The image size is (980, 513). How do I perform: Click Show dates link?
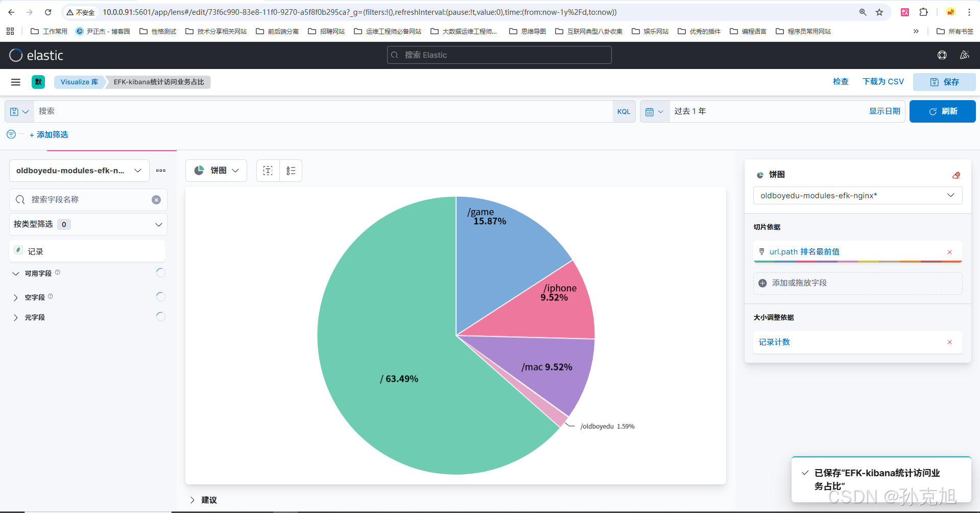(885, 111)
